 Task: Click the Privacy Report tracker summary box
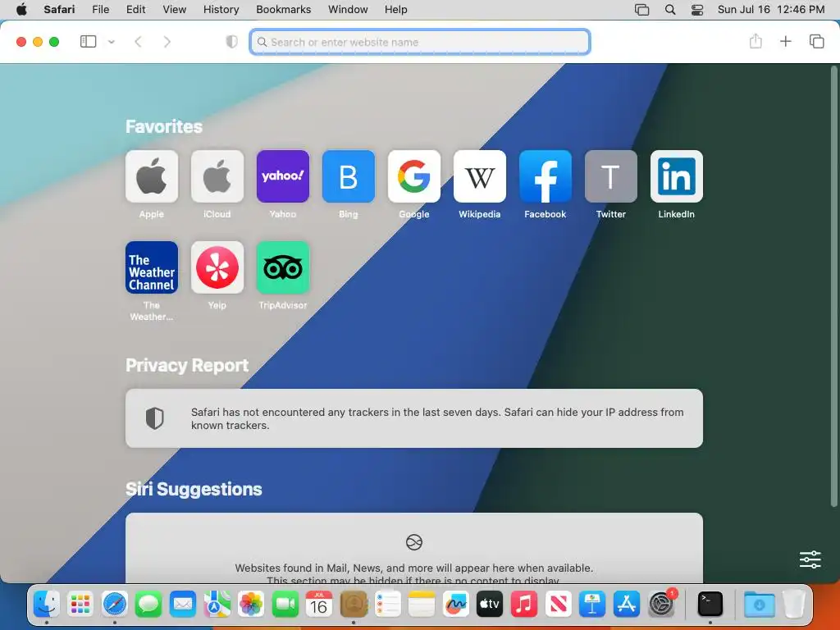pyautogui.click(x=414, y=418)
